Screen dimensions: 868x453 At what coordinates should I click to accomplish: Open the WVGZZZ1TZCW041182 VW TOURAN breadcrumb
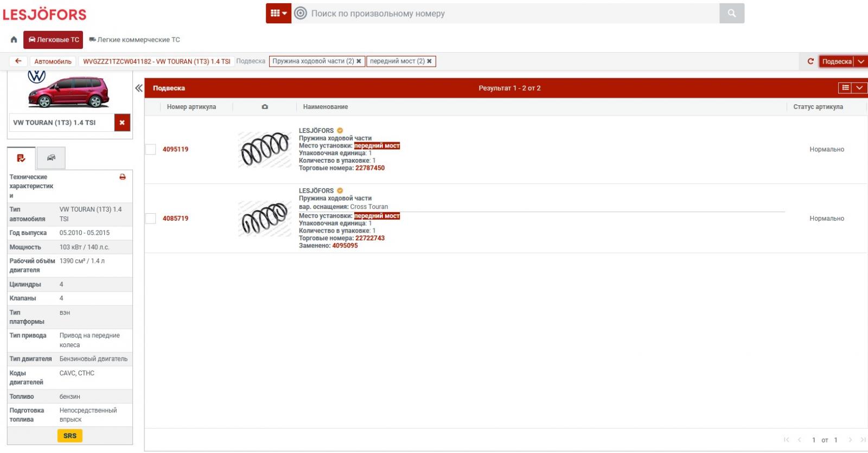tap(156, 61)
